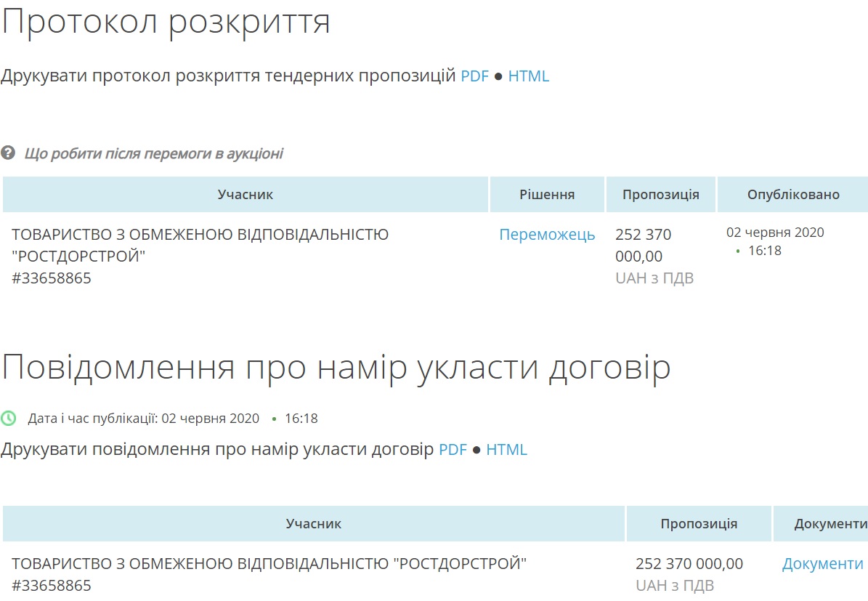Select '02 червня 2020' in Опубліковано cell
The height and width of the screenshot is (601, 868).
(775, 232)
